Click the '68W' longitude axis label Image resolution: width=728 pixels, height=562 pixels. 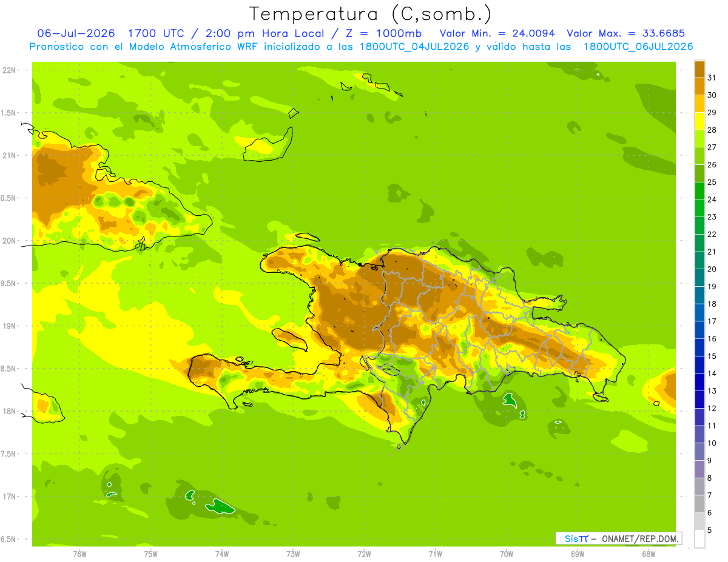[x=649, y=554]
